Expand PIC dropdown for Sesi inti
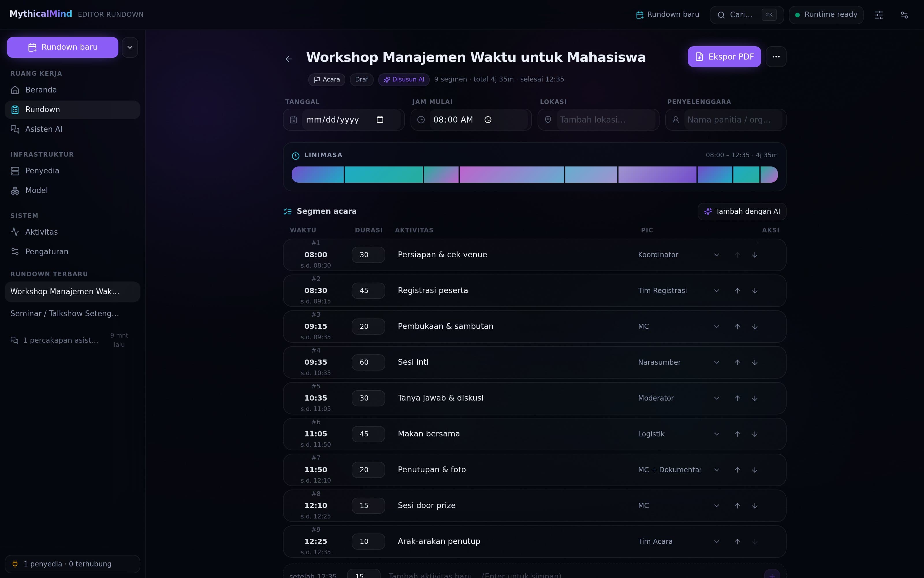Image resolution: width=924 pixels, height=578 pixels. coord(717,362)
